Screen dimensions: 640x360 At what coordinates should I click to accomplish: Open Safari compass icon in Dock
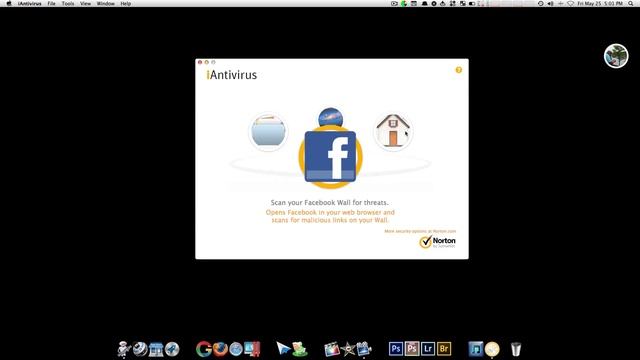236,349
